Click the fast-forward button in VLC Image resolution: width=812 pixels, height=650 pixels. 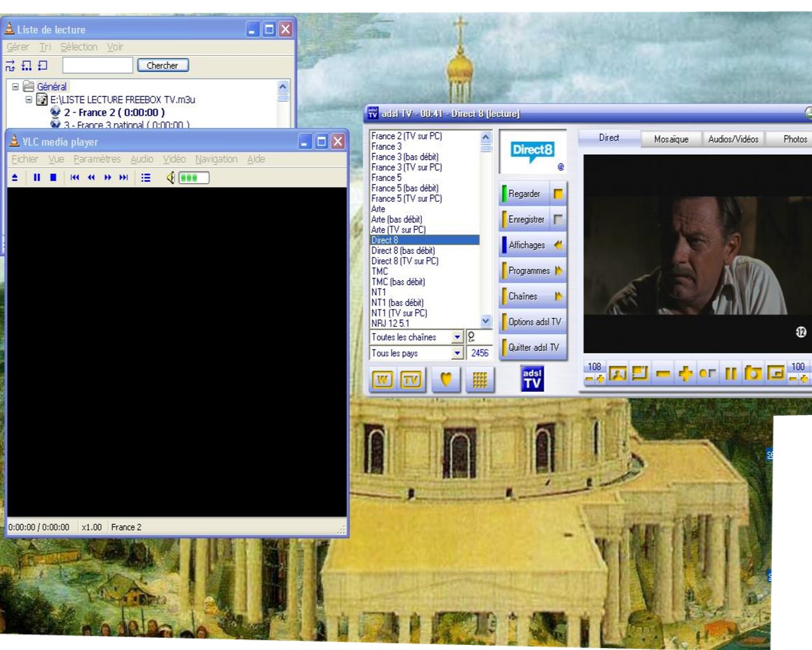[108, 178]
